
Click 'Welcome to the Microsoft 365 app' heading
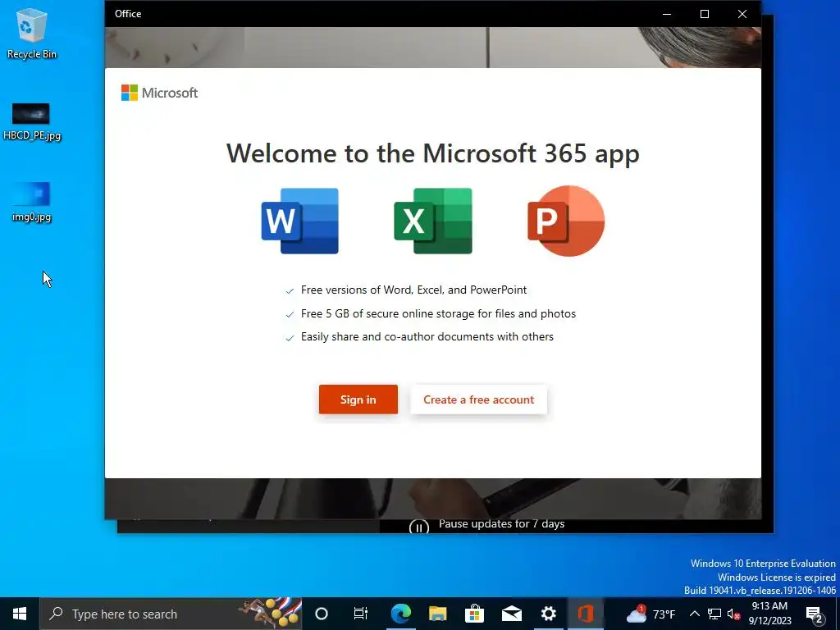(433, 153)
